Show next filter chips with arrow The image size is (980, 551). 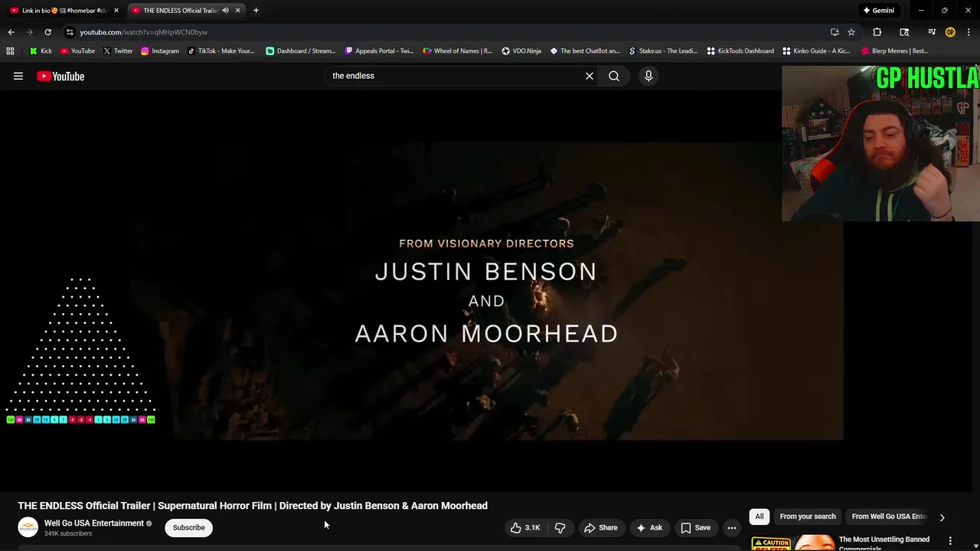[942, 517]
